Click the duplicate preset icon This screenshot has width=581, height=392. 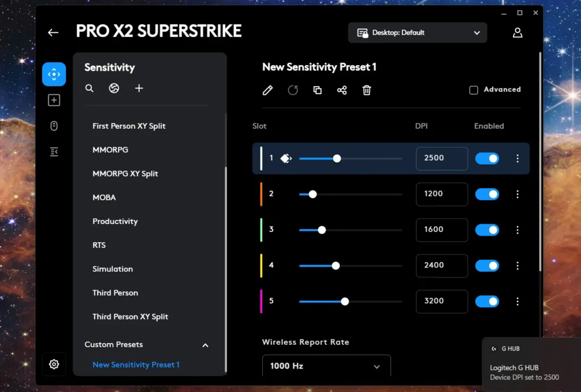[317, 90]
